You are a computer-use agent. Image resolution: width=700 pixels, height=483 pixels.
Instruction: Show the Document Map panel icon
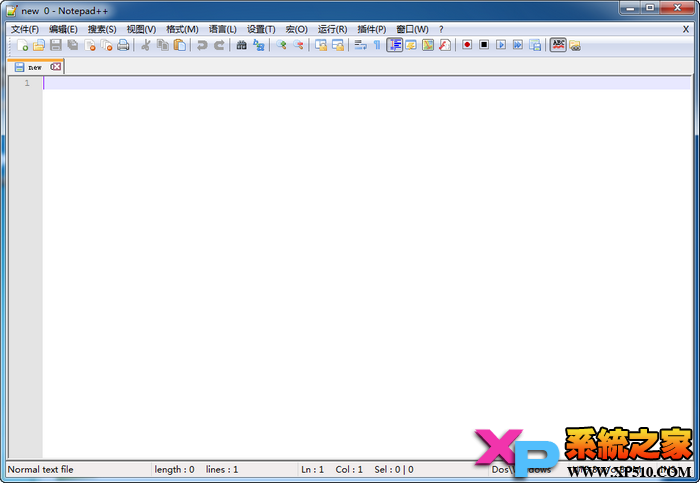pos(428,45)
